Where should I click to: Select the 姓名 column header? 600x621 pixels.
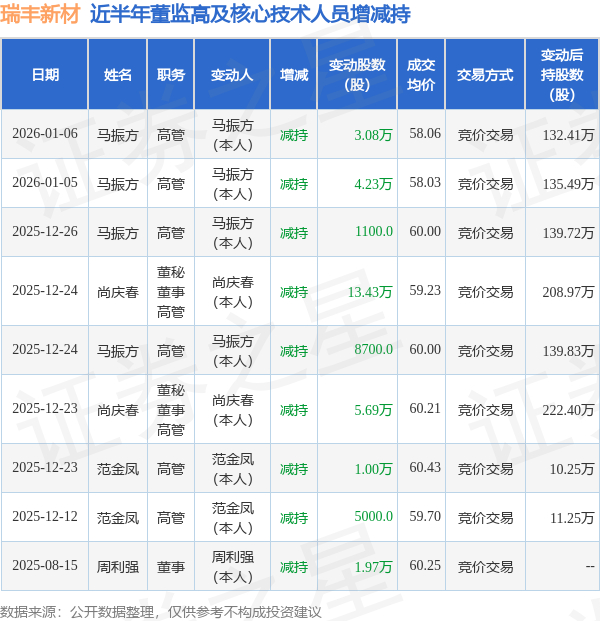(x=118, y=74)
